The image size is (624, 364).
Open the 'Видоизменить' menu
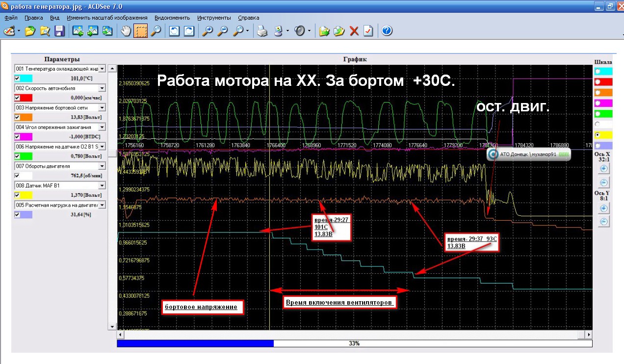pyautogui.click(x=171, y=18)
